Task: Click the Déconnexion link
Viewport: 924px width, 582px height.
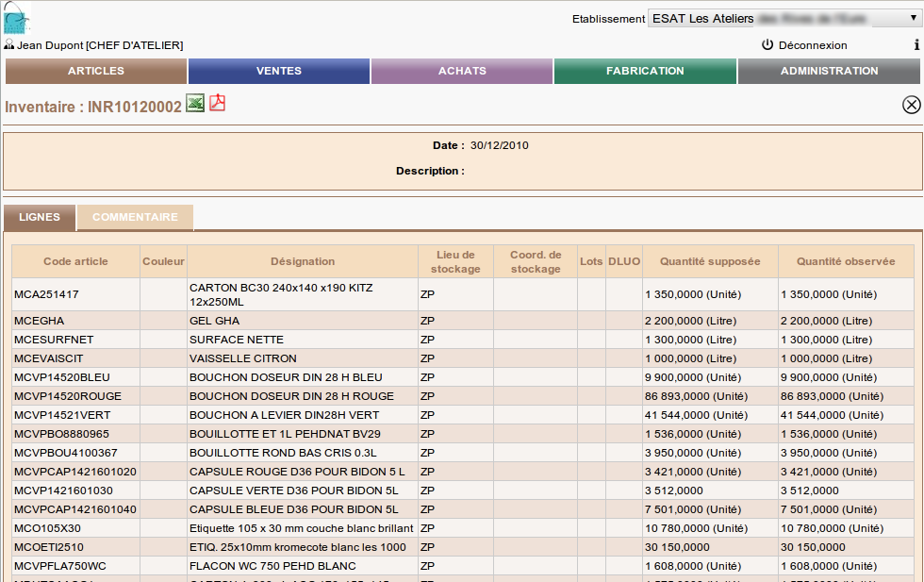Action: pos(813,45)
